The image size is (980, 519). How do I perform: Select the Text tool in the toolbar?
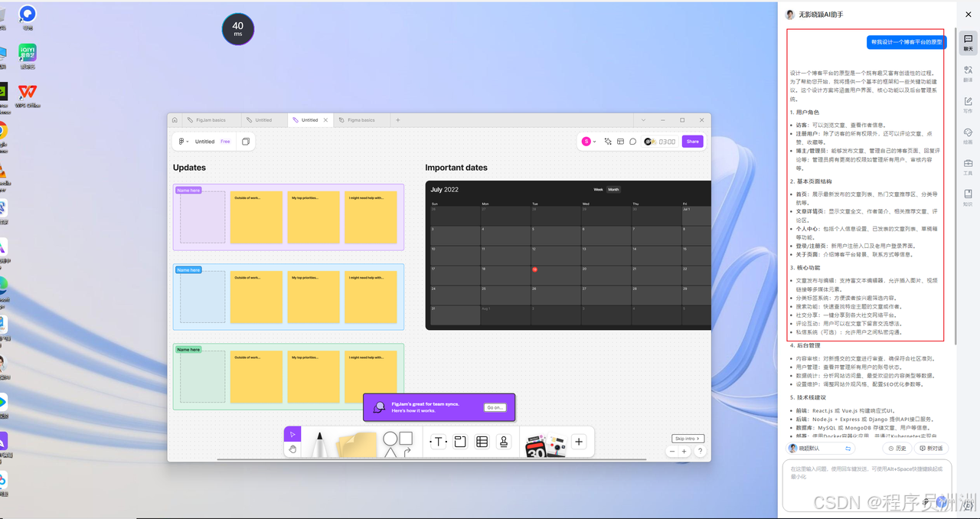point(439,442)
